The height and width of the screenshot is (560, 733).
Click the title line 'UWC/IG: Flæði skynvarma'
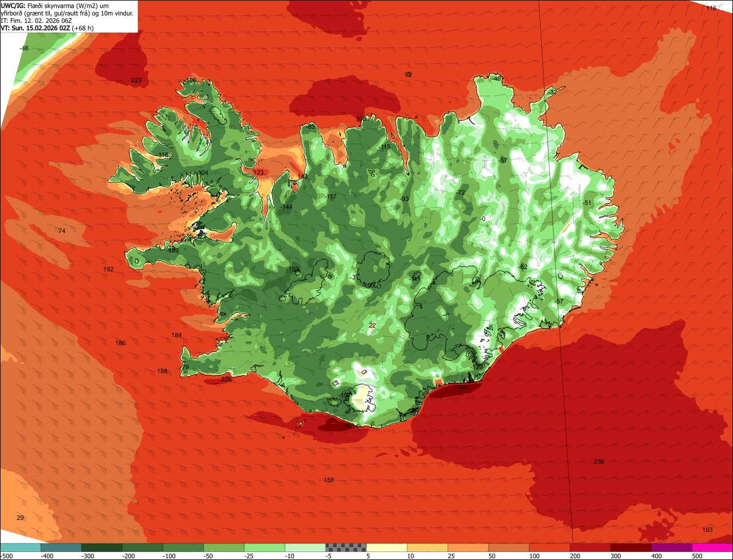coord(54,6)
